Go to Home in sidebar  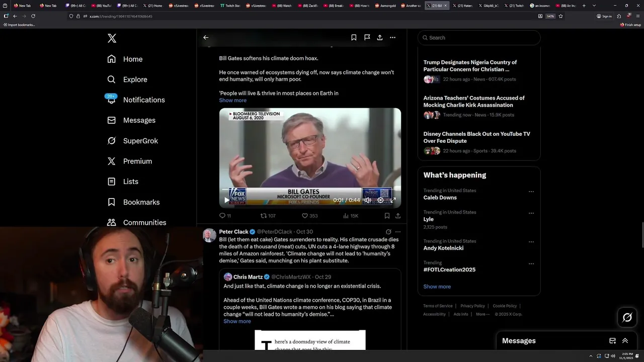(125, 59)
